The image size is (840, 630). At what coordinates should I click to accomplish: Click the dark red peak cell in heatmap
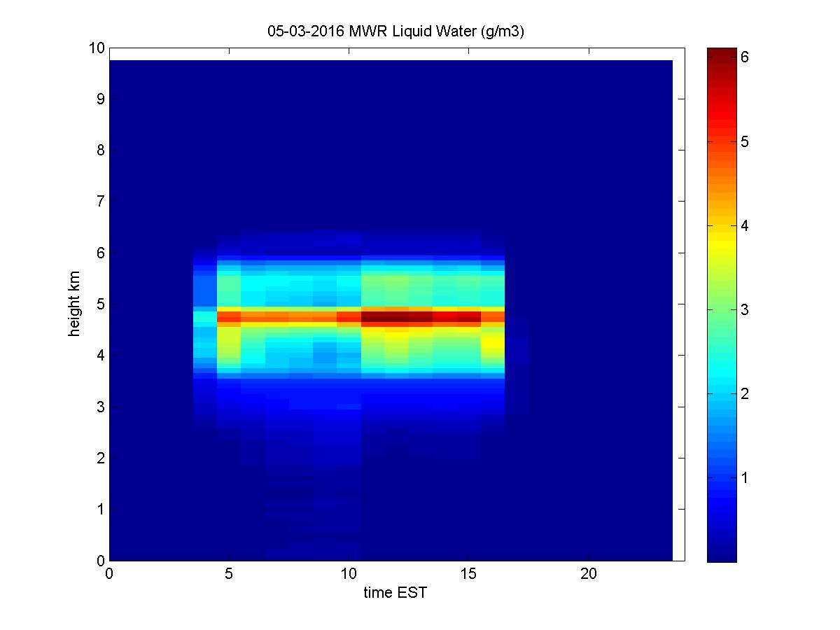[x=397, y=316]
